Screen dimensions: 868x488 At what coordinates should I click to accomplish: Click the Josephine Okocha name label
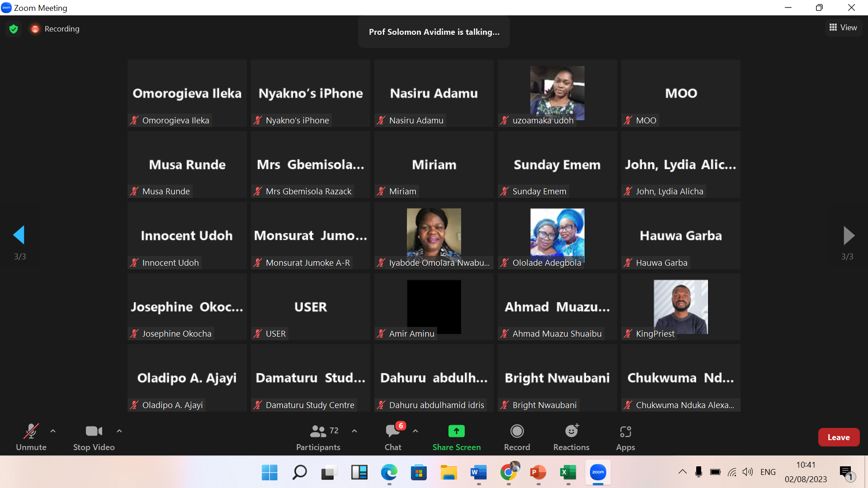[177, 333]
